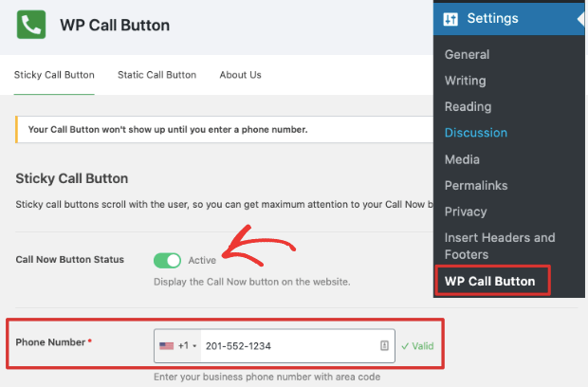
Task: Click 'Display the Call Now button' description
Action: [252, 282]
